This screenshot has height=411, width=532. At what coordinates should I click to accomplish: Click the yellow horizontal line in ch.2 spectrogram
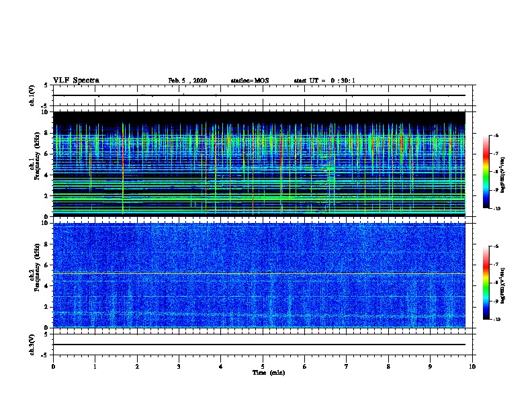[259, 273]
